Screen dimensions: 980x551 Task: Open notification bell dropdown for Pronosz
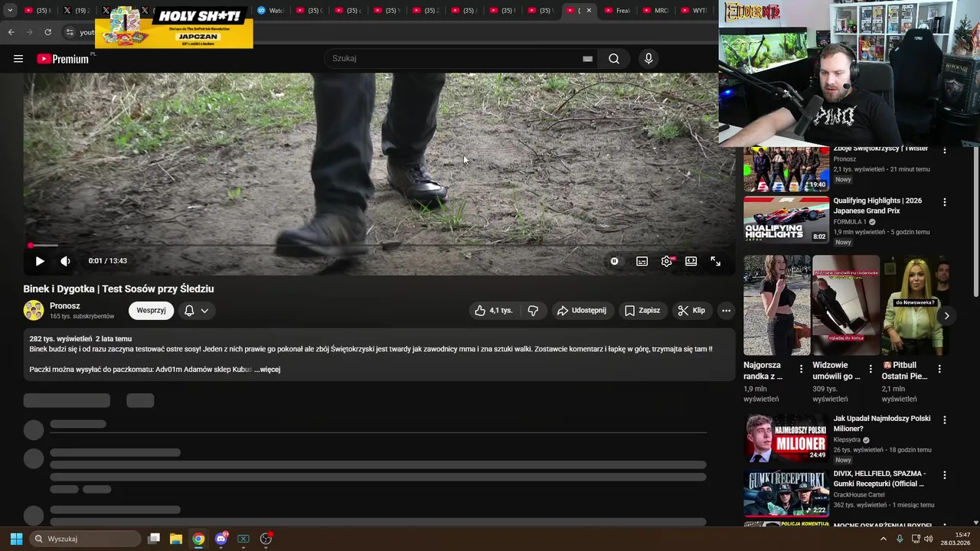pos(196,310)
